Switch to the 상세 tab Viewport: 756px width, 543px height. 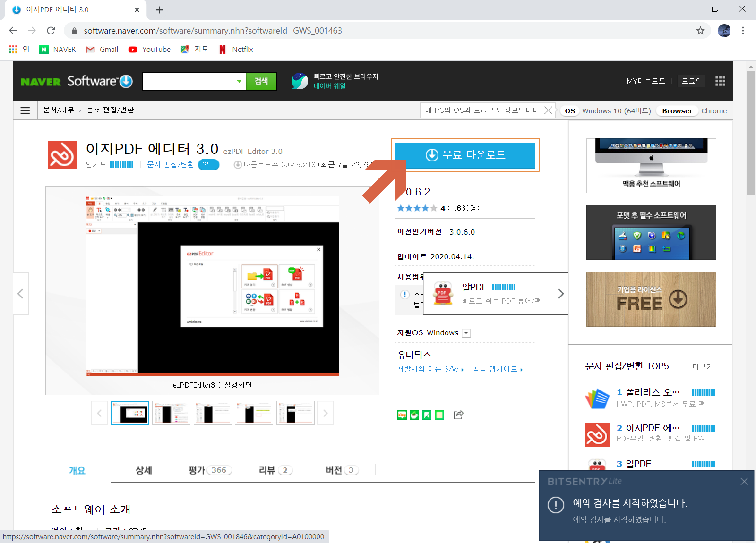tap(144, 470)
